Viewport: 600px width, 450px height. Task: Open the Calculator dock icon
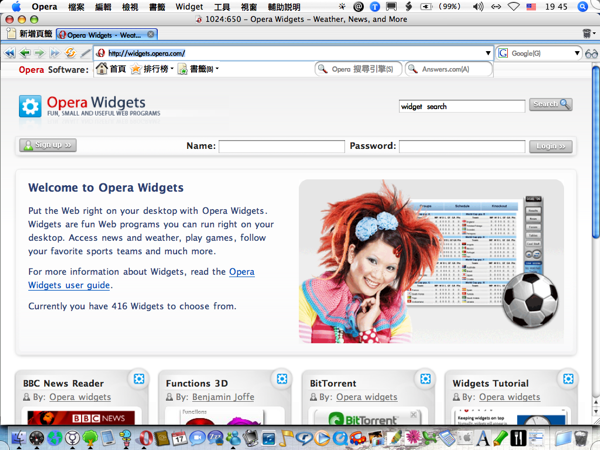447,438
